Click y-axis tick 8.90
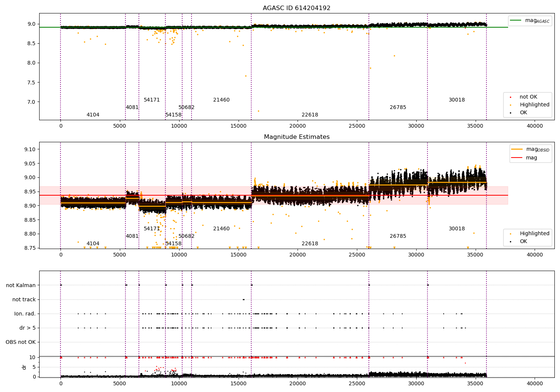This screenshot has width=560, height=392. coord(30,206)
